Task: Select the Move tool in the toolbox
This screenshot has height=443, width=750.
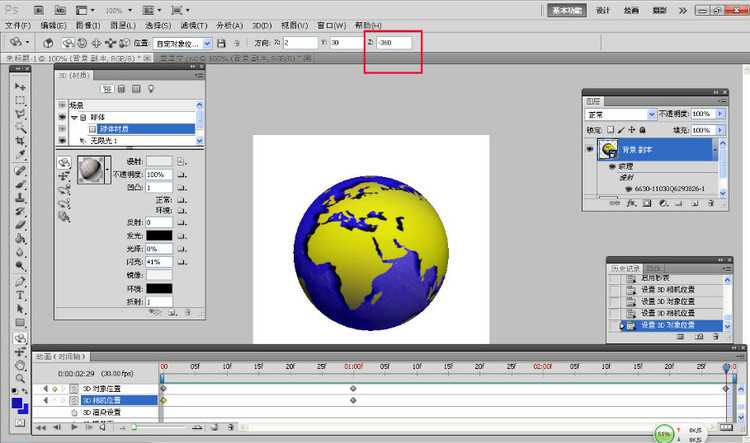Action: point(20,87)
